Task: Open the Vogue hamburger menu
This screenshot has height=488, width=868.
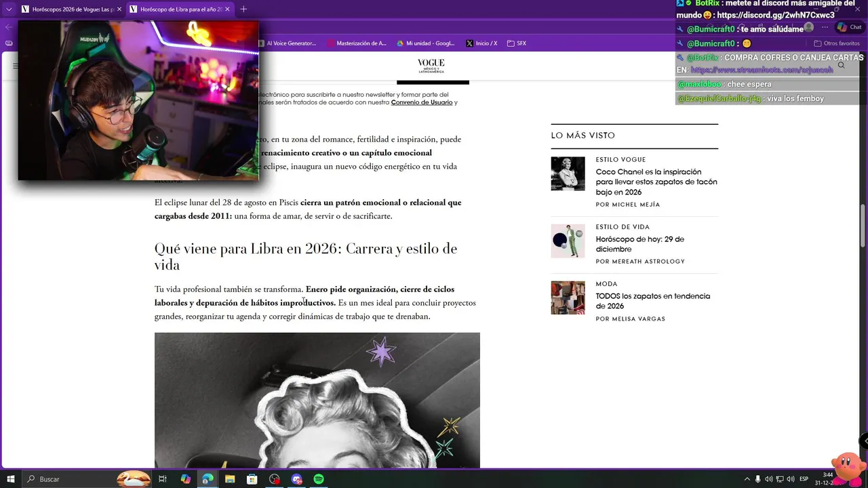Action: coord(15,66)
